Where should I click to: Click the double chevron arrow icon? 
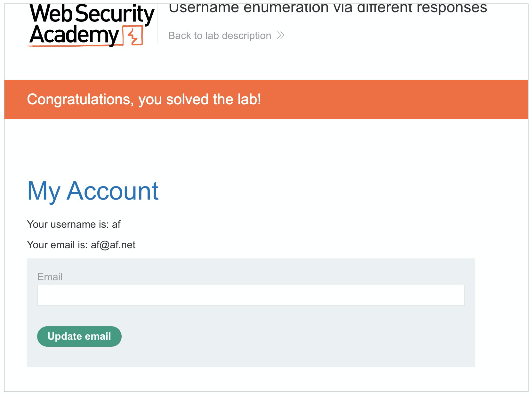coord(281,36)
